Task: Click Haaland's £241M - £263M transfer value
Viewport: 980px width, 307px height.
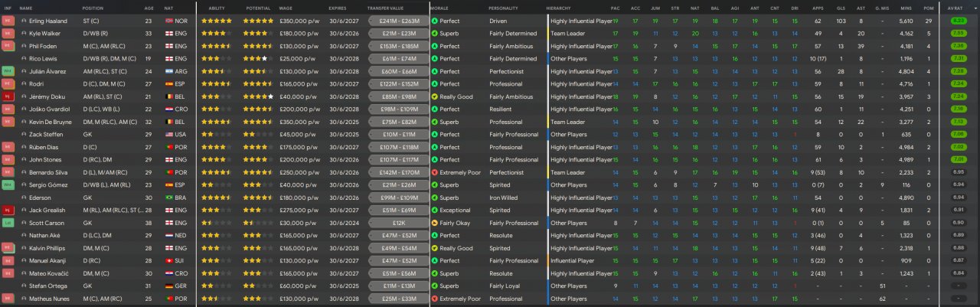Action: pyautogui.click(x=398, y=21)
